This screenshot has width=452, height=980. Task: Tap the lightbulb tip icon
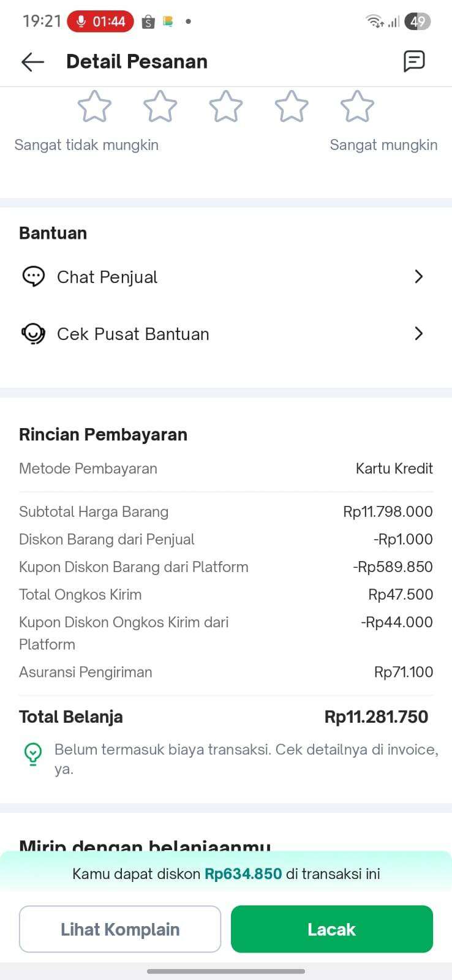point(33,754)
